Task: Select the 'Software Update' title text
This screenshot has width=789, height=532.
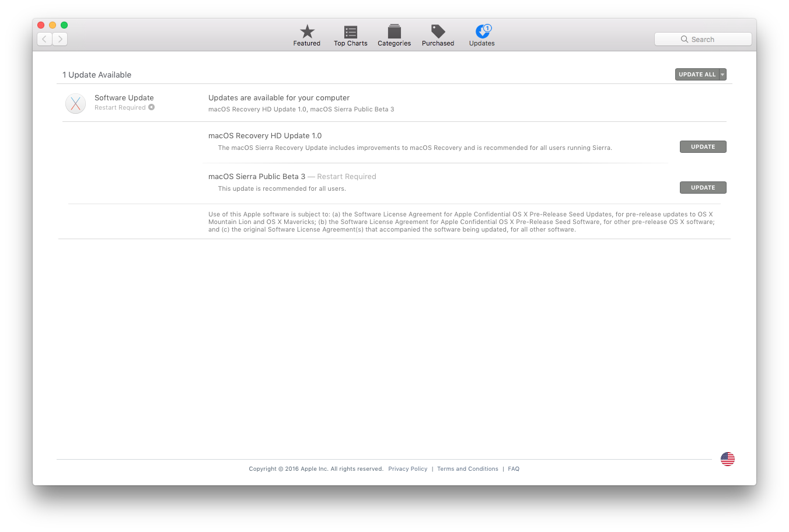Action: 124,98
